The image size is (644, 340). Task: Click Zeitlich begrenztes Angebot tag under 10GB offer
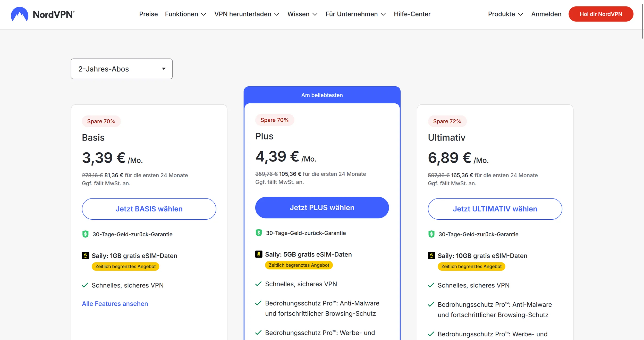click(471, 266)
